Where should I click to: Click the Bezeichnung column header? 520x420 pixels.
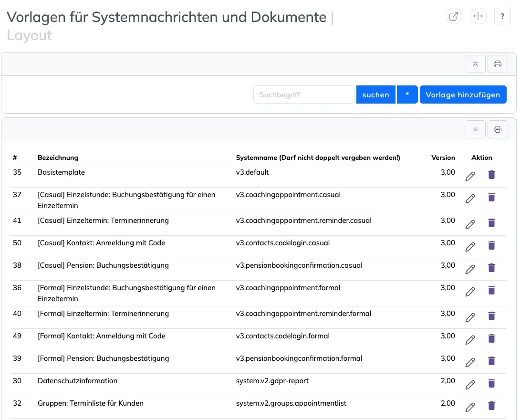58,157
